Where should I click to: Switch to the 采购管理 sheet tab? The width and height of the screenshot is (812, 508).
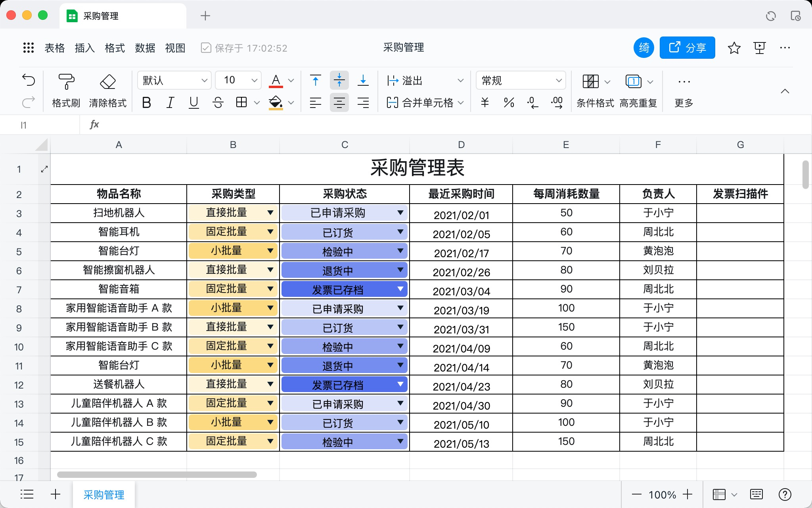[103, 495]
